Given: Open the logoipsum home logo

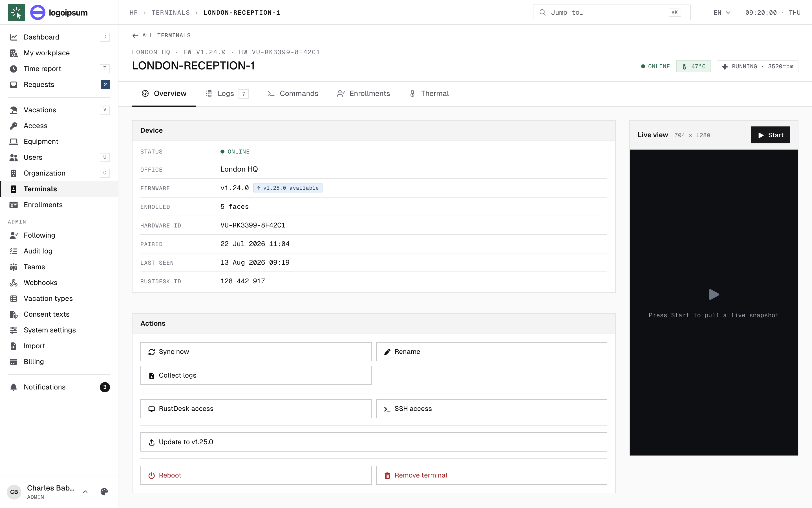Looking at the screenshot, I should [59, 12].
